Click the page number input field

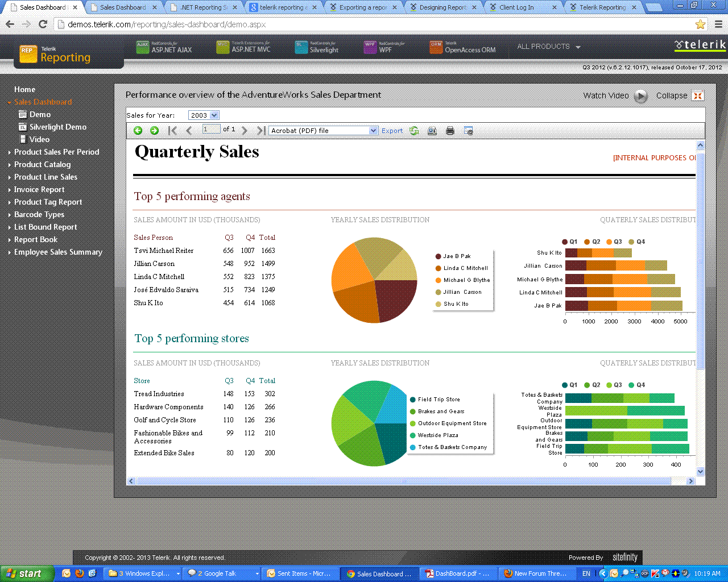[x=211, y=130]
